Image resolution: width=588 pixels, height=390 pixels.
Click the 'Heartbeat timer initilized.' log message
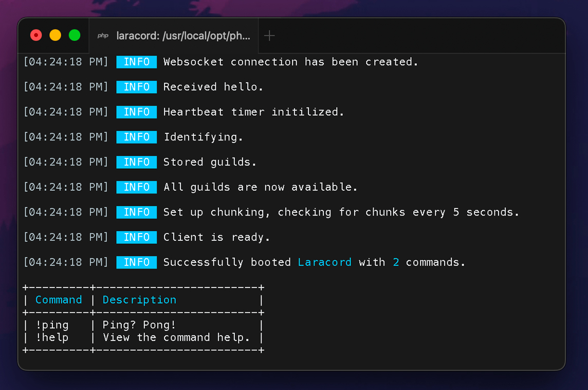tap(253, 112)
